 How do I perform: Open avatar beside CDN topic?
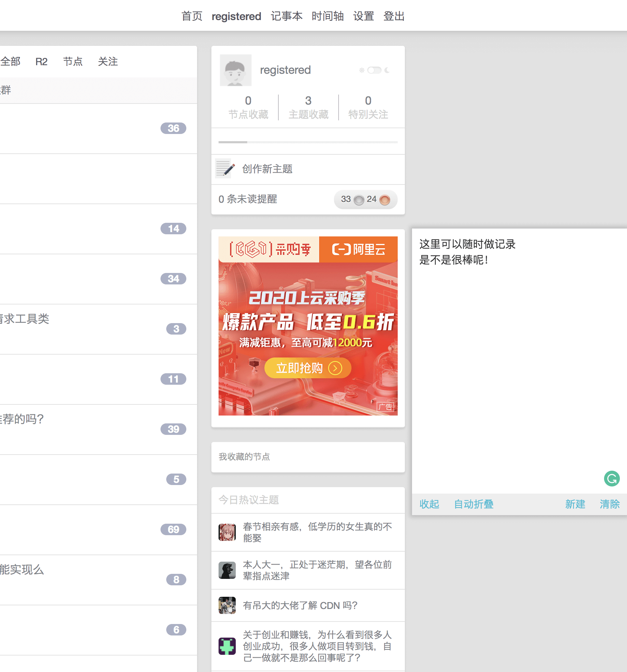coord(227,605)
